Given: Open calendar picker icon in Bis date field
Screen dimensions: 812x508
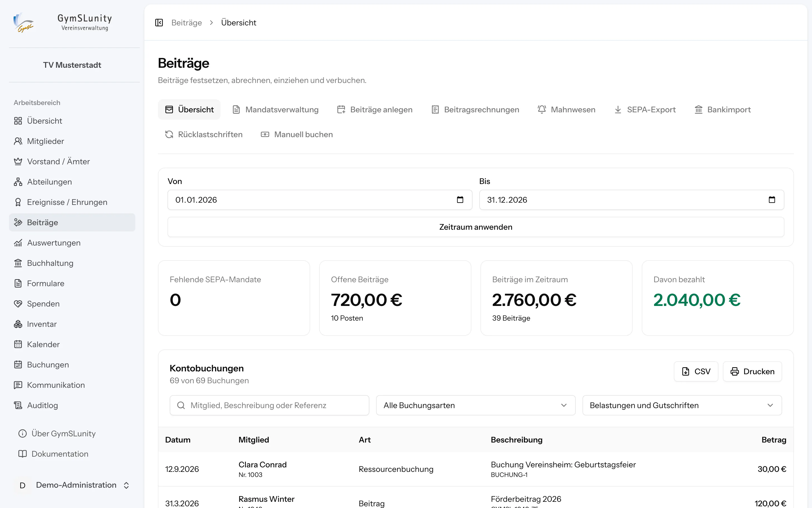Looking at the screenshot, I should (772, 200).
